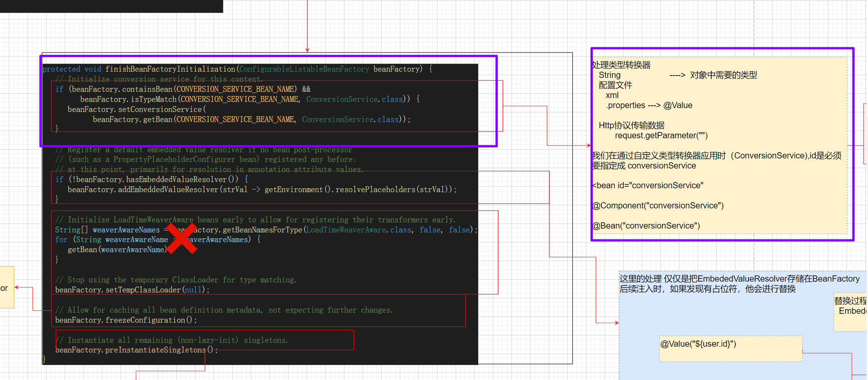Click the 'Initialize conversion service for this context' comment
The height and width of the screenshot is (380, 868).
(159, 79)
